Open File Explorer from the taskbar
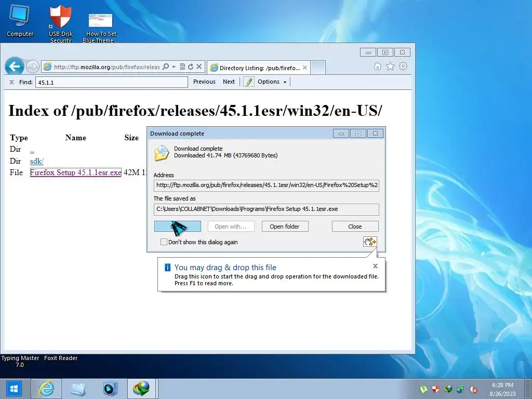This screenshot has height=399, width=532. point(78,389)
